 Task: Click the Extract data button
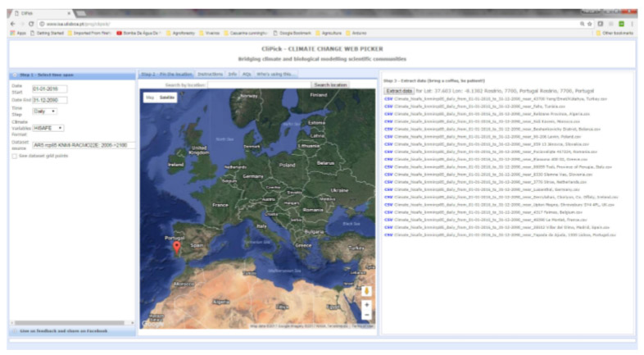399,91
